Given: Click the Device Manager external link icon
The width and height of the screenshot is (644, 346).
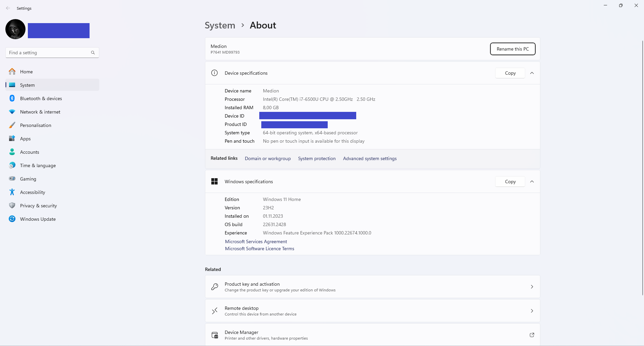Looking at the screenshot, I should click(532, 335).
